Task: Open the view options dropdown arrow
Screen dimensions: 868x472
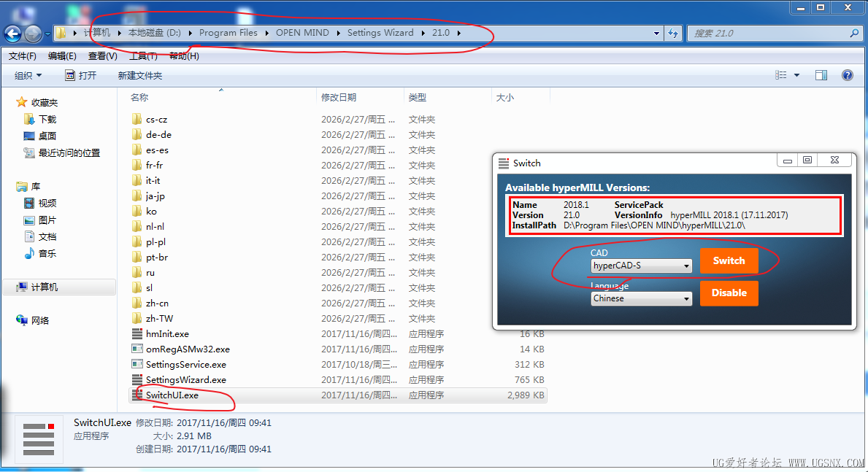Action: (x=796, y=75)
